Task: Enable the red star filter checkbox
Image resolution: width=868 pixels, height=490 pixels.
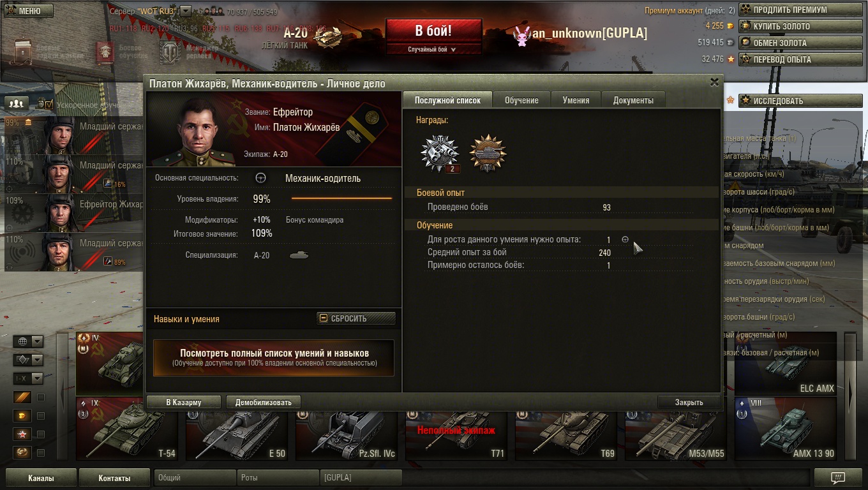Action: 41,434
